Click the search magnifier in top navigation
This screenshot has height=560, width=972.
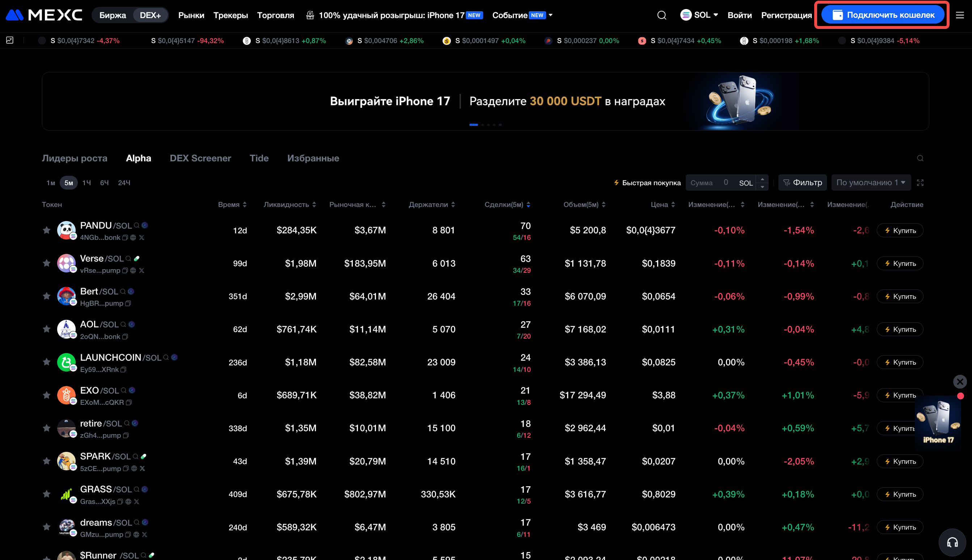[662, 16]
